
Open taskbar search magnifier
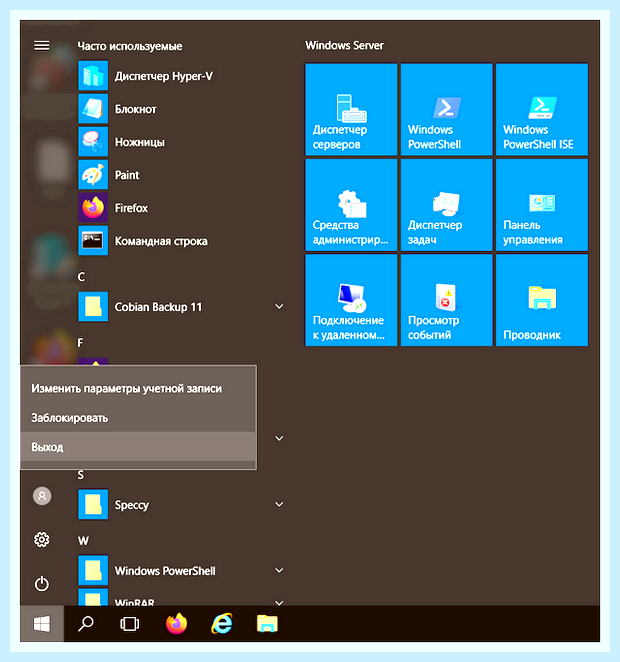tap(86, 624)
